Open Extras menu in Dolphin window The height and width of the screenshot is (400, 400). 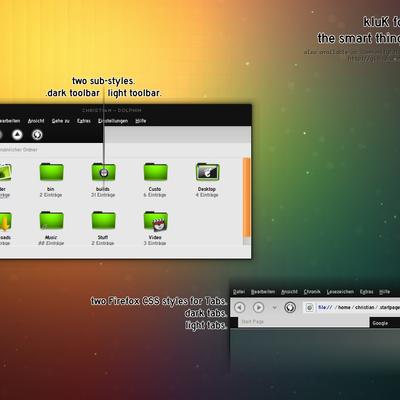(84, 121)
